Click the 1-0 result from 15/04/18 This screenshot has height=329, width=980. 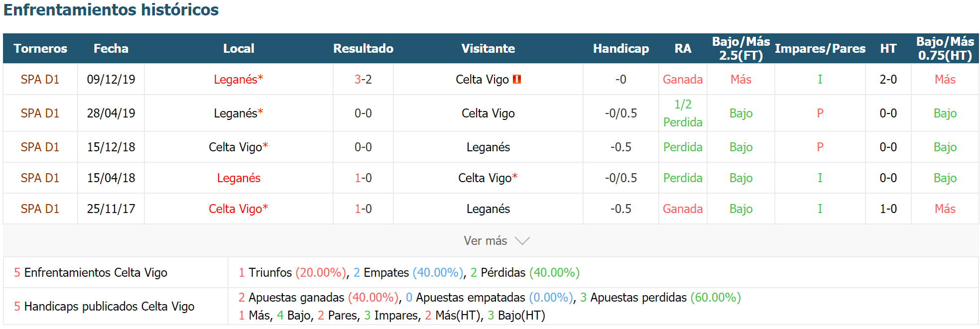(363, 178)
